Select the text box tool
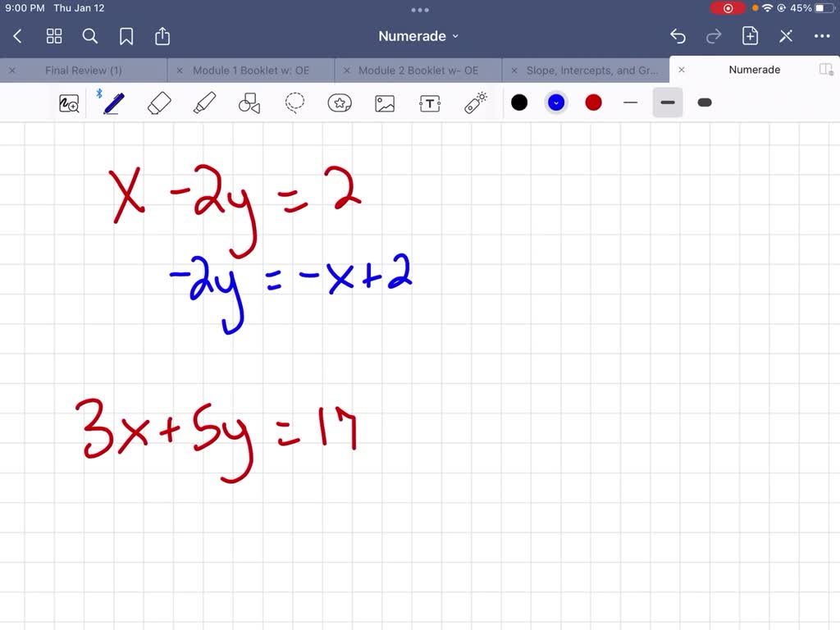Screen dimensions: 840x630 [430, 103]
